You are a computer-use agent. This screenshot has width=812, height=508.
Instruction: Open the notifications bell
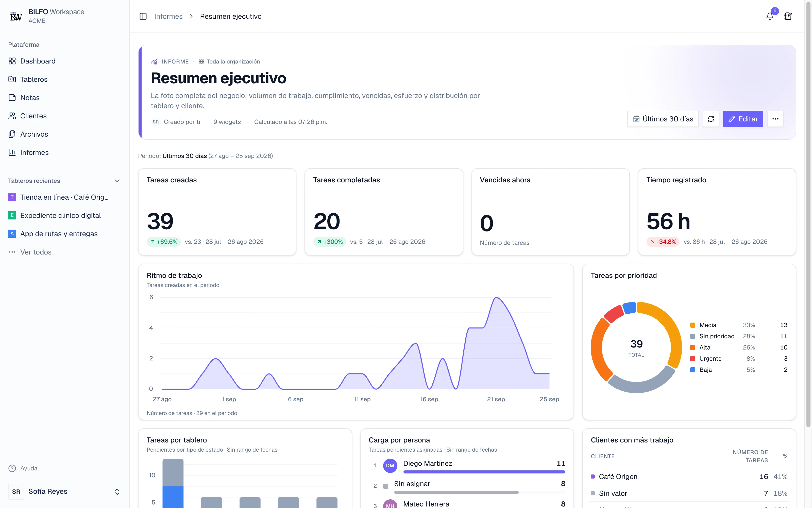pos(770,16)
